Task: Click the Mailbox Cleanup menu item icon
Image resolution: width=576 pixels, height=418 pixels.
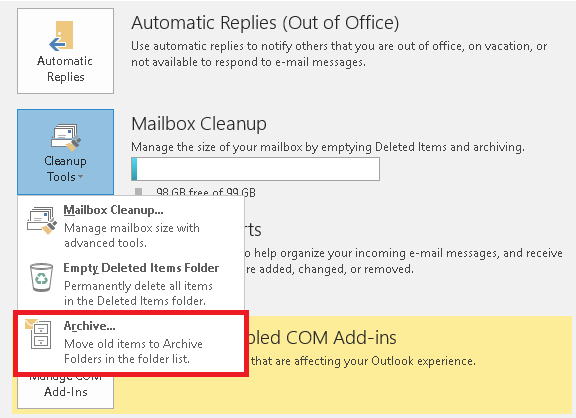Action: pyautogui.click(x=42, y=220)
